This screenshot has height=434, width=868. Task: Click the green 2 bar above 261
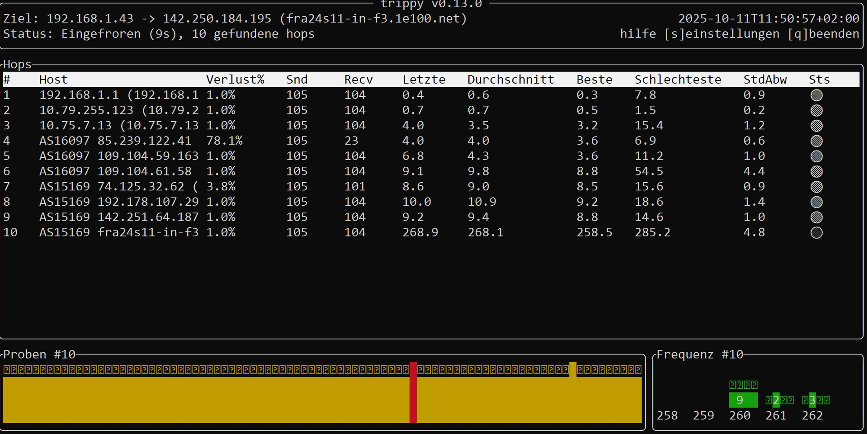[x=776, y=400]
